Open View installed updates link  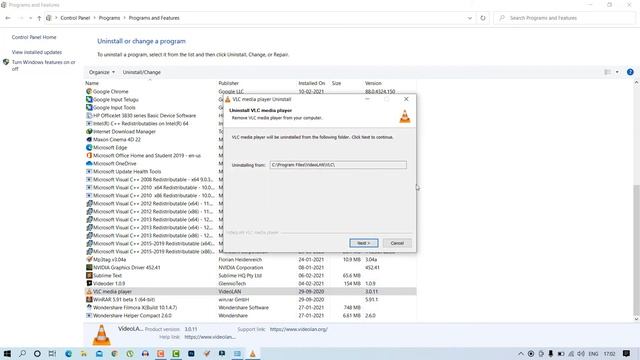(37, 52)
